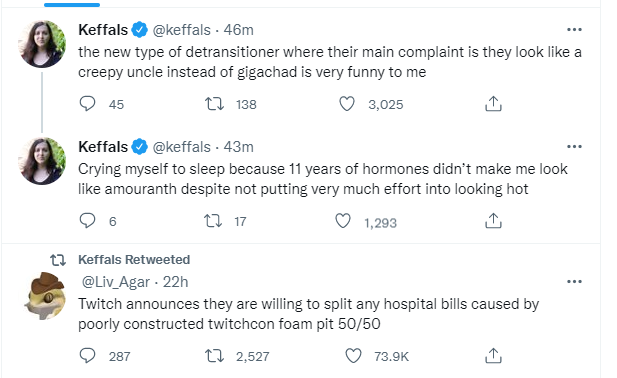Like the tweet with 1,293 likes
The width and height of the screenshot is (617, 378).
click(343, 221)
